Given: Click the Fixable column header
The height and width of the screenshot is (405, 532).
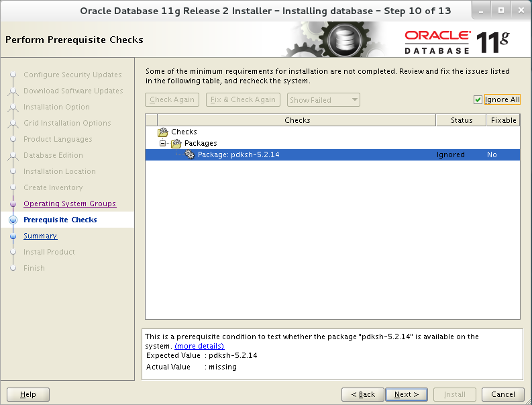Looking at the screenshot, I should pyautogui.click(x=503, y=120).
